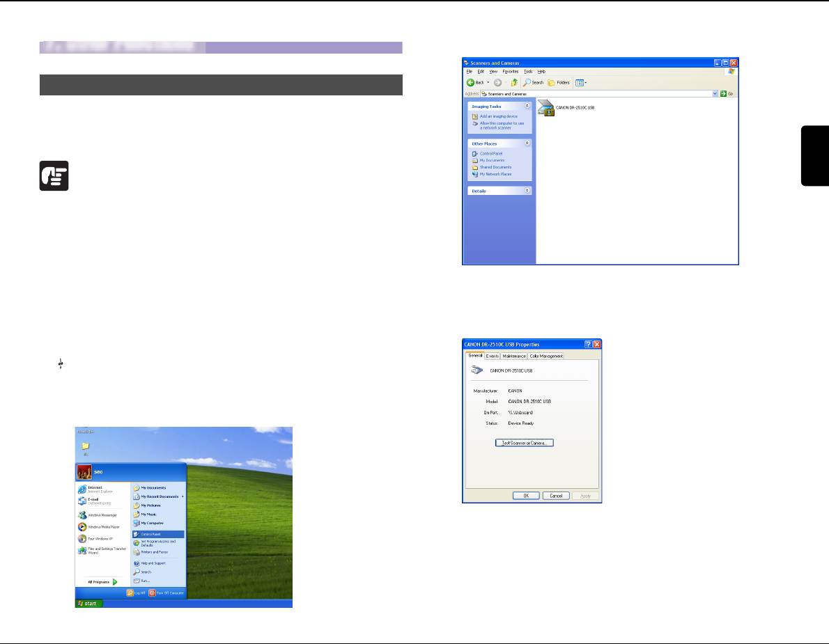The image size is (829, 644).
Task: Click the Device Ready status text
Action: tap(521, 423)
